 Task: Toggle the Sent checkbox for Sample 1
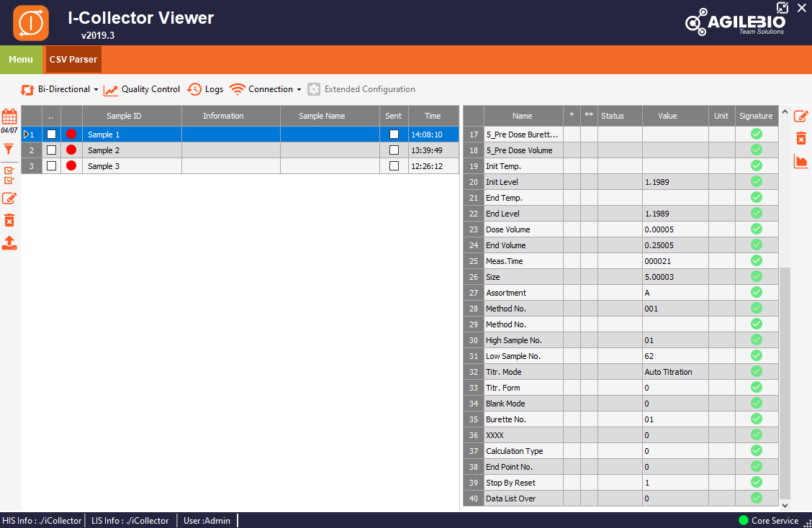(394, 134)
